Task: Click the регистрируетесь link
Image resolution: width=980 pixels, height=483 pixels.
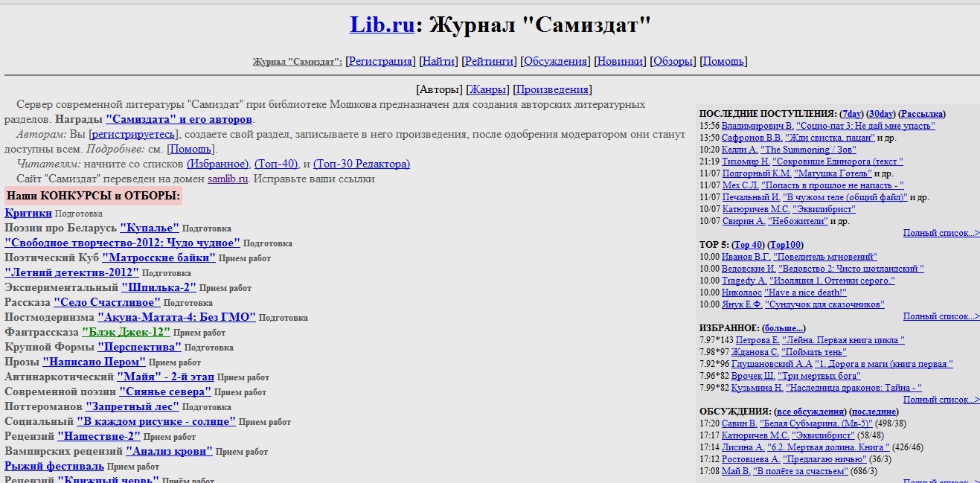Action: (134, 134)
